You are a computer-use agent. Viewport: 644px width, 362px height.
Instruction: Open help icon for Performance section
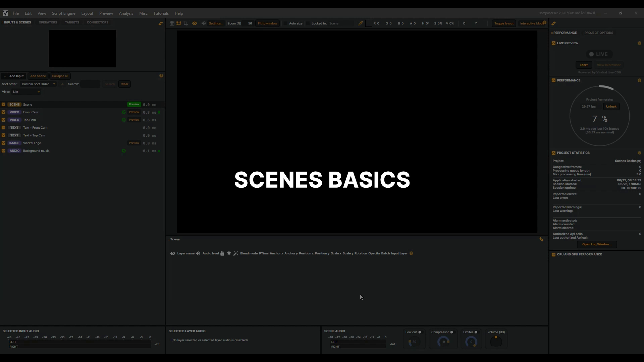tap(639, 80)
